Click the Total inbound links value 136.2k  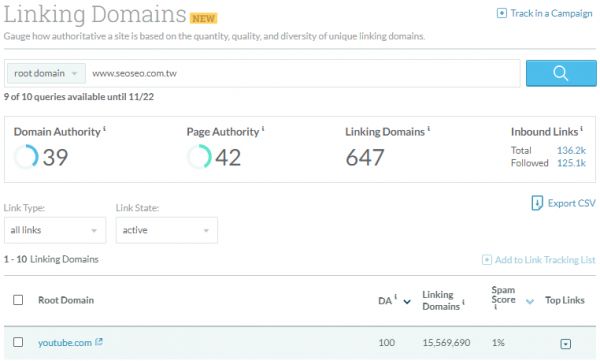(571, 150)
